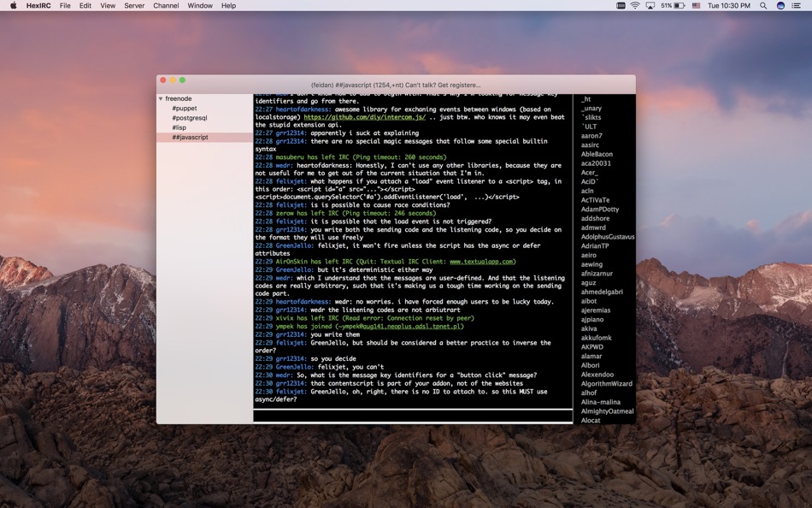Viewport: 812px width, 508px height.
Task: Click the battery 51% indicator
Action: [673, 6]
